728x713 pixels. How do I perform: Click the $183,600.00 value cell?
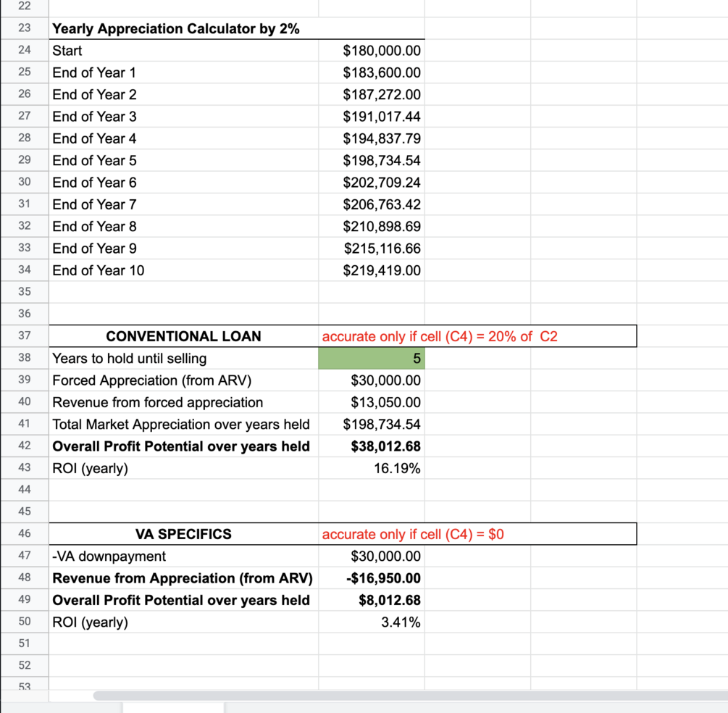(x=372, y=72)
